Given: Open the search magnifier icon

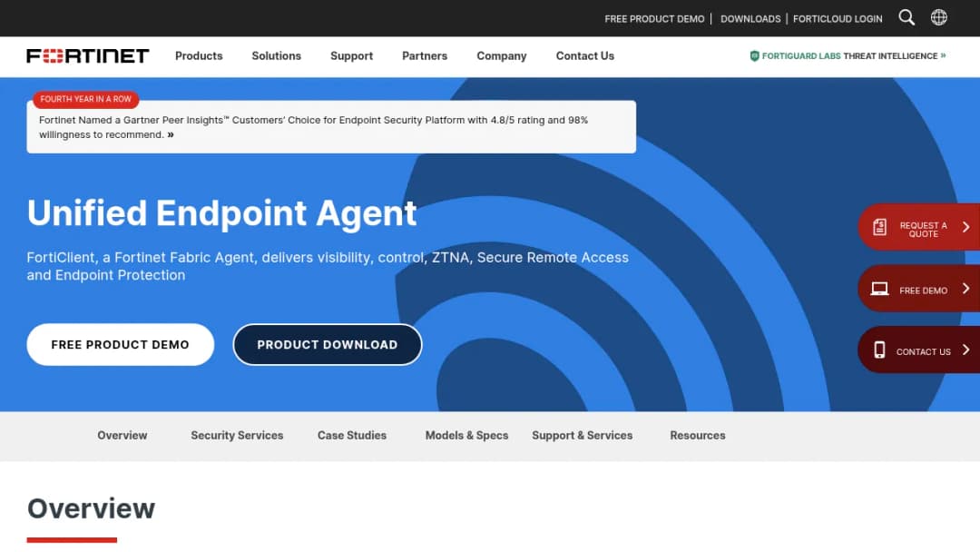Looking at the screenshot, I should coord(906,17).
